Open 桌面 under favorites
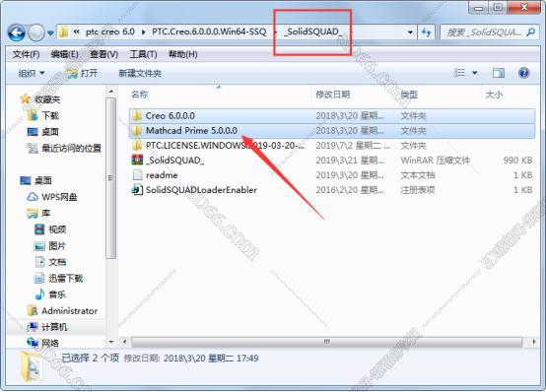The width and height of the screenshot is (546, 392). 50,132
